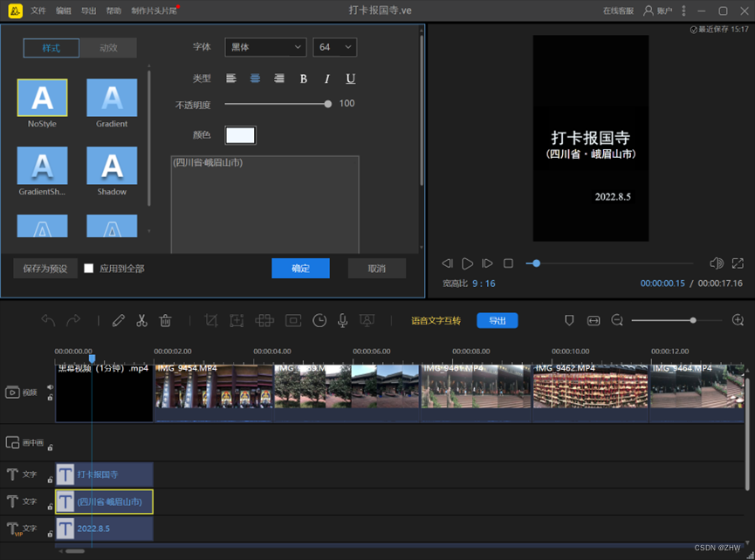Select the crop tool icon
Image resolution: width=755 pixels, height=560 pixels.
211,320
